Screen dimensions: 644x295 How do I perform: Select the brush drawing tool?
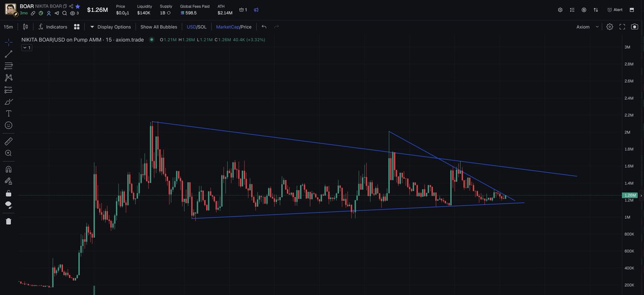(9, 101)
